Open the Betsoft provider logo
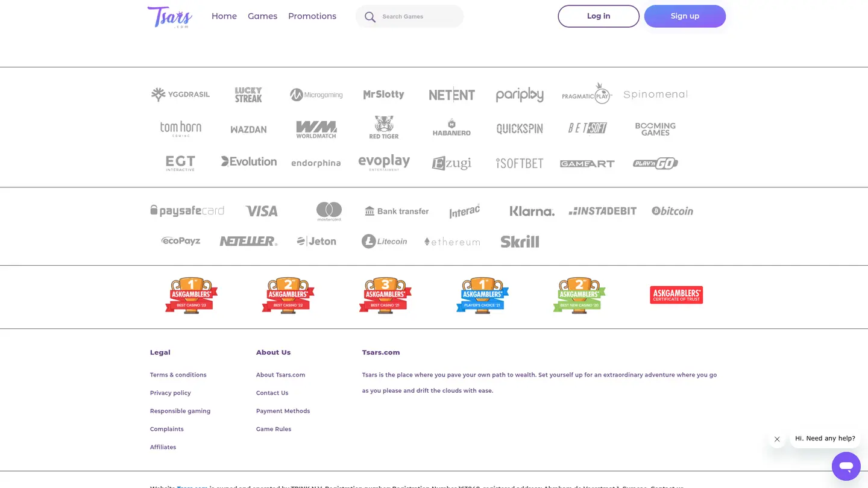Screen dimensions: 868x488 (x=587, y=128)
